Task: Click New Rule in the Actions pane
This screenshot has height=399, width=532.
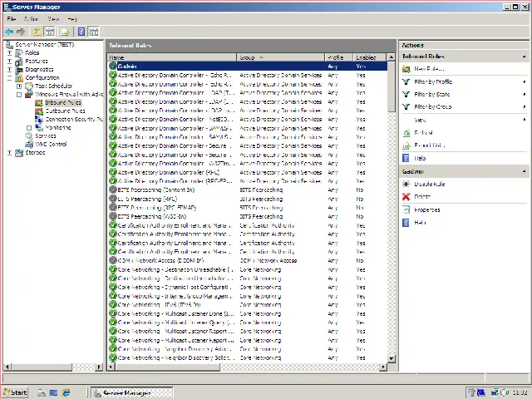Action: coord(429,69)
